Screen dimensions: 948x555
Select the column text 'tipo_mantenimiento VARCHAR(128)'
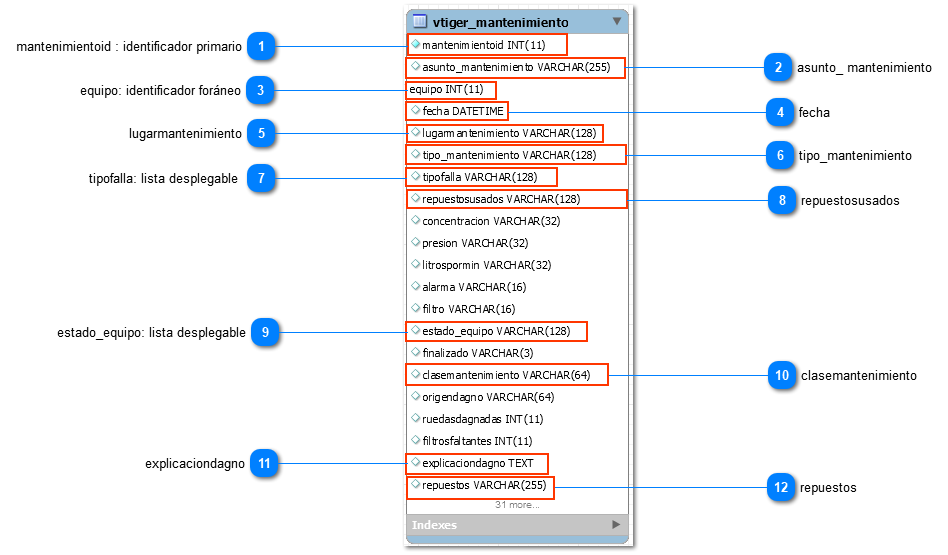(x=509, y=155)
